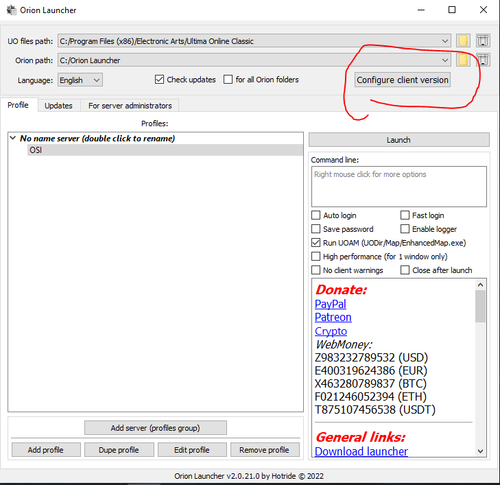500x485 pixels.
Task: Click the Add profile button
Action: click(46, 450)
